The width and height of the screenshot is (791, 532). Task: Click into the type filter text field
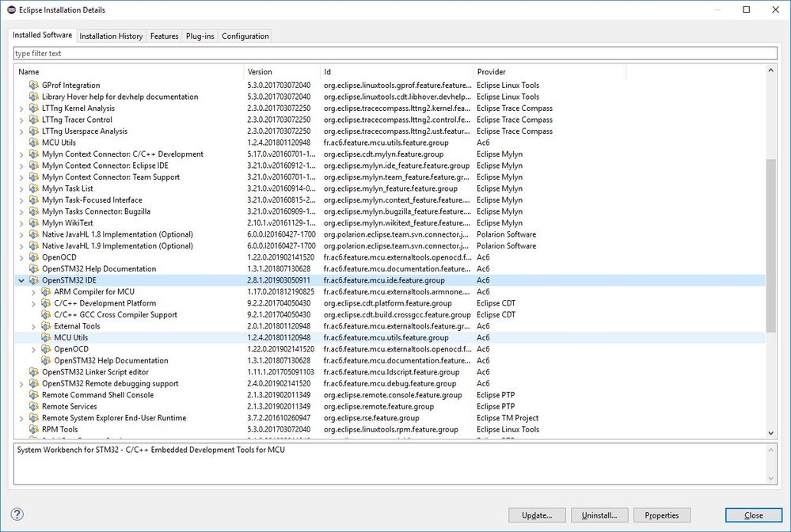tap(395, 53)
